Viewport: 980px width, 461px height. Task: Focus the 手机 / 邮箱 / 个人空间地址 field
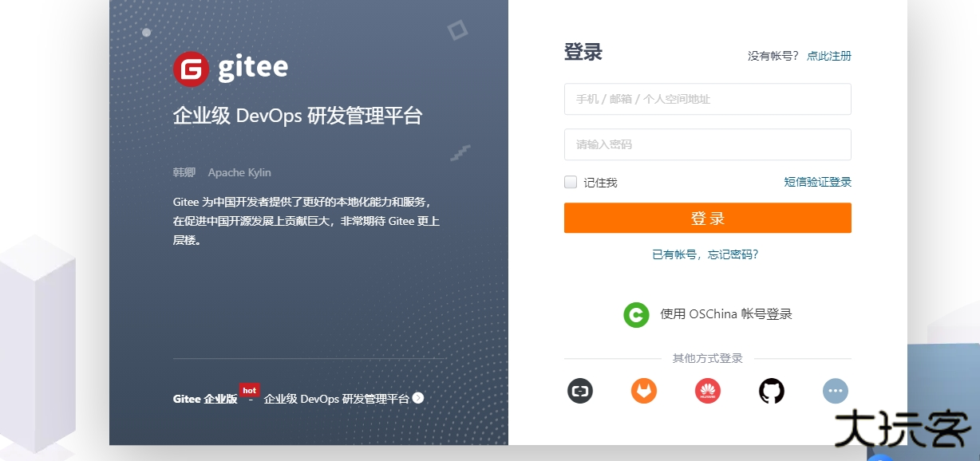point(707,99)
